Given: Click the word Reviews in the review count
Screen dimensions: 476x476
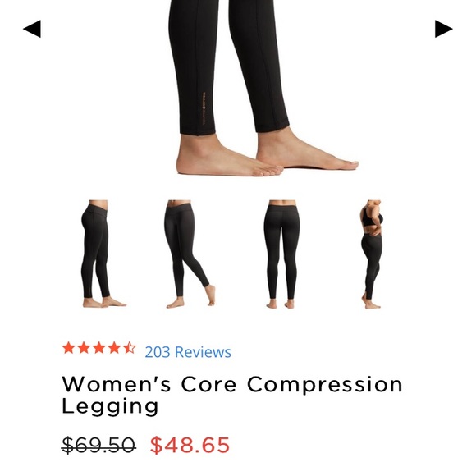Looking at the screenshot, I should (x=203, y=352).
